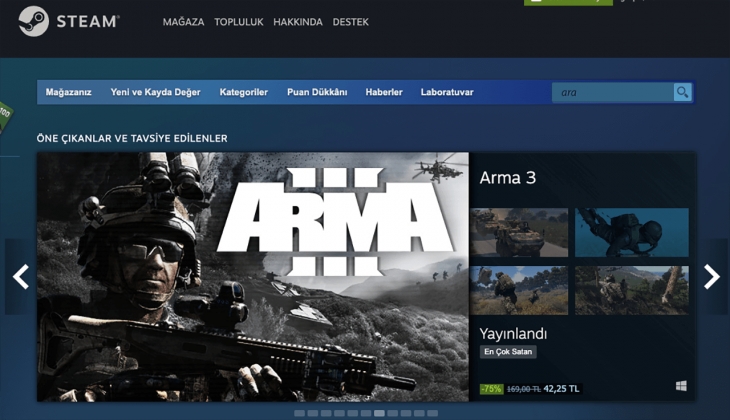Click the 'ara' search field
730x420 pixels.
[612, 92]
